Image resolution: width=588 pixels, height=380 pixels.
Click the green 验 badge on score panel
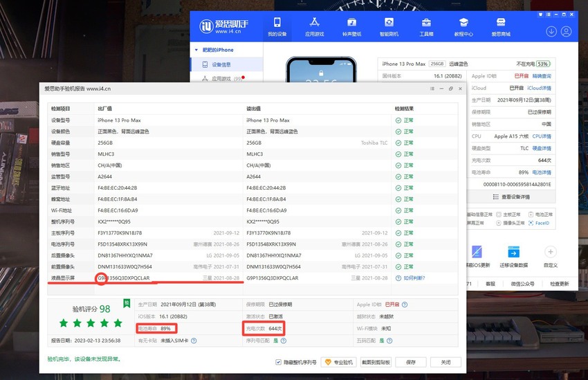click(x=127, y=303)
